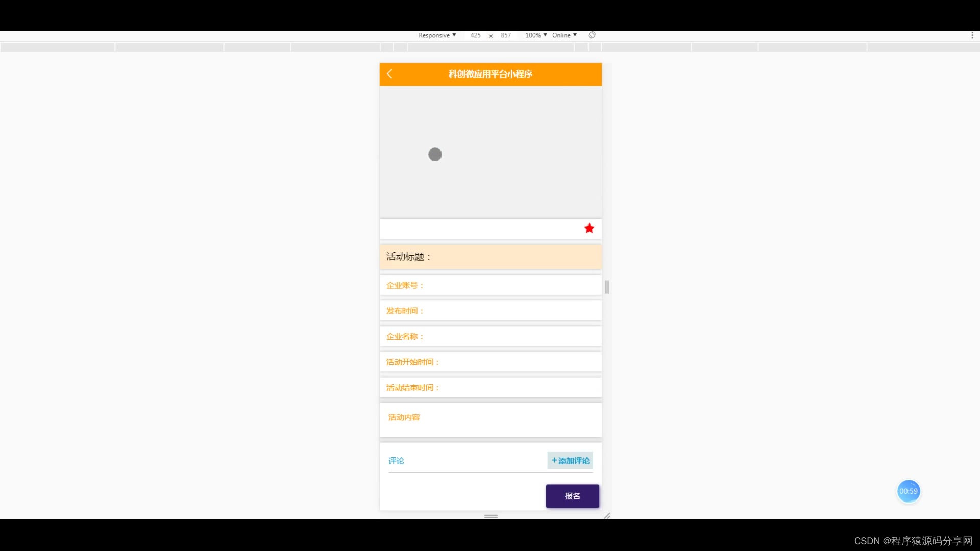Open the Online network throttling dropdown

click(564, 35)
